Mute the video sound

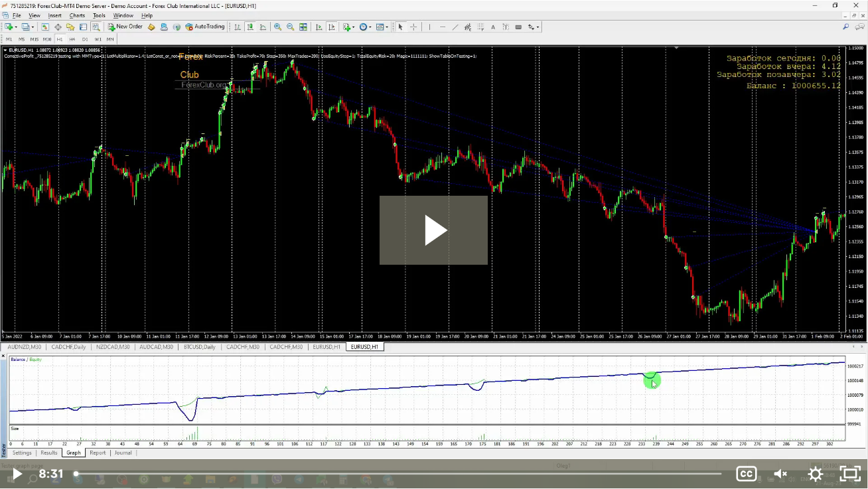(780, 474)
